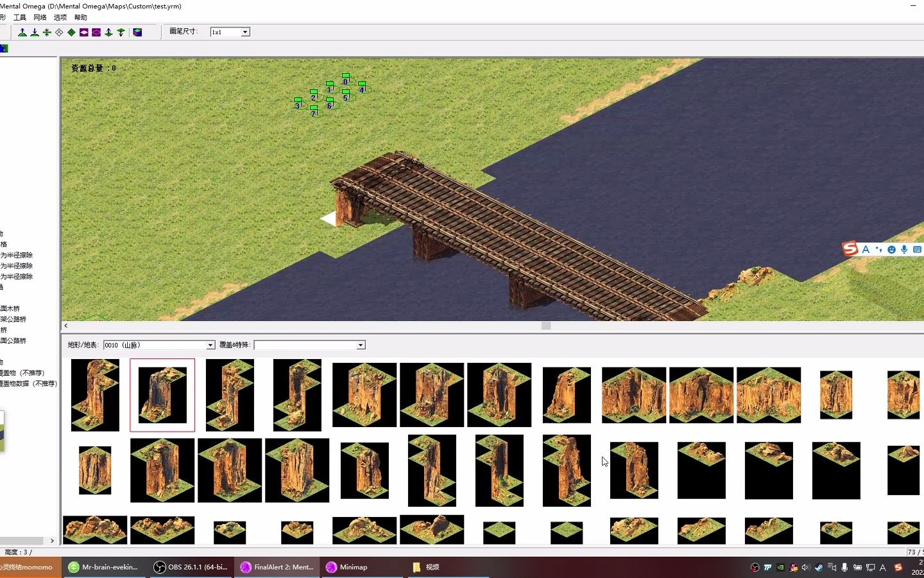Click the first purple field toolbar icon
Viewport: 924px width, 578px height.
coord(83,32)
